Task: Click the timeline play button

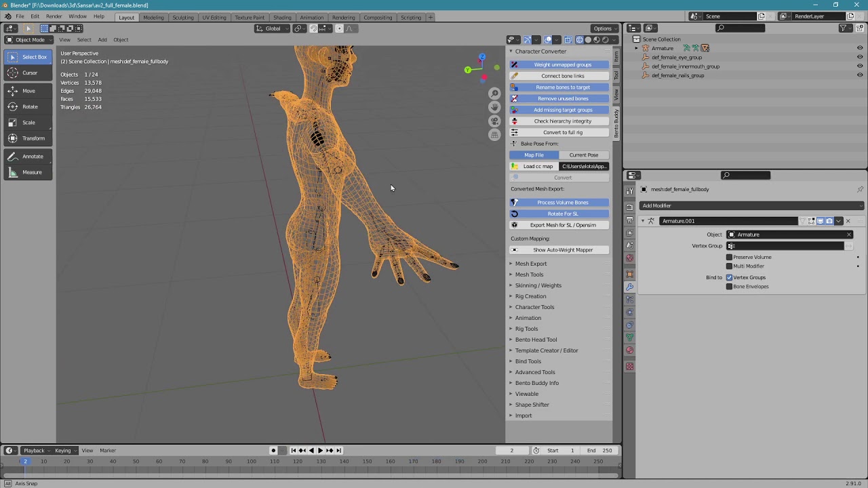Action: pos(320,451)
